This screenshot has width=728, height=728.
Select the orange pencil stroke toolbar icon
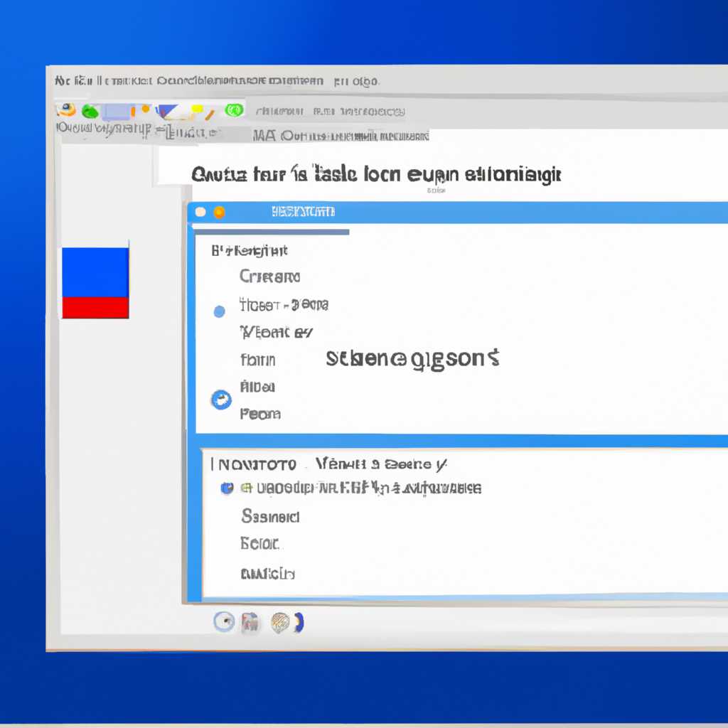click(x=210, y=114)
